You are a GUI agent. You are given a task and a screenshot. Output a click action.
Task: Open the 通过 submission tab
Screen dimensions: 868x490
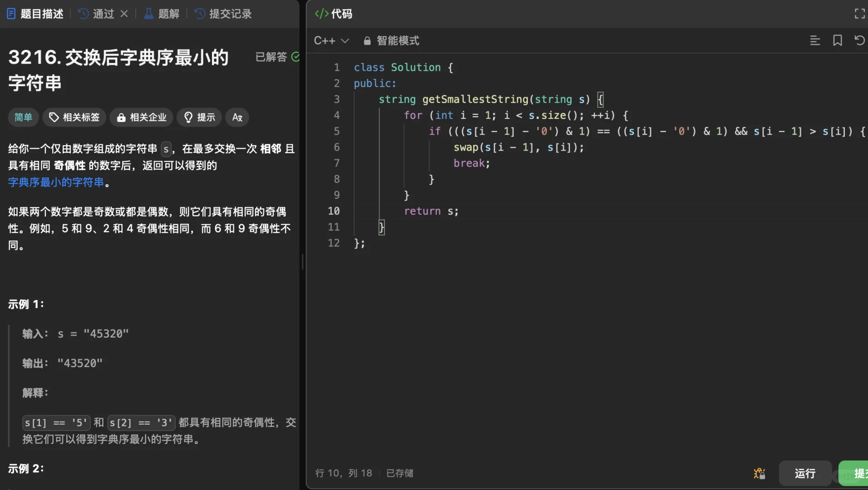point(97,14)
